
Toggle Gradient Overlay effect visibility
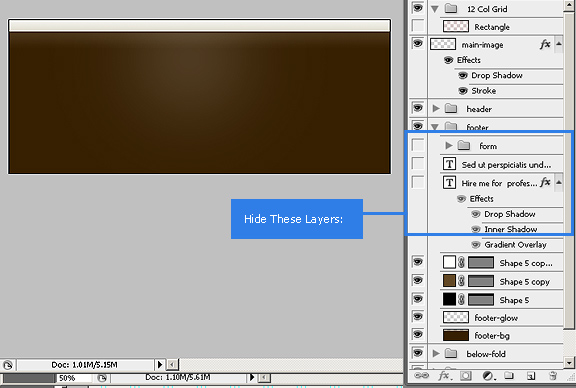click(x=476, y=244)
